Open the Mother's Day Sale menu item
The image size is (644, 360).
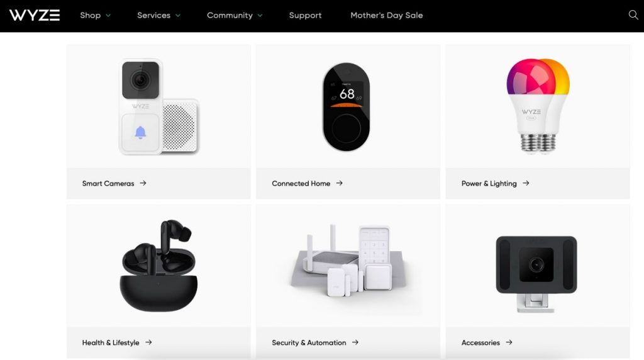click(387, 15)
